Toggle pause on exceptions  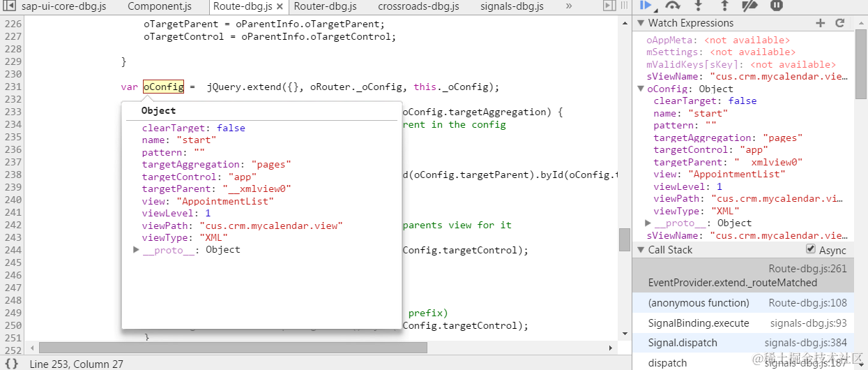[776, 5]
